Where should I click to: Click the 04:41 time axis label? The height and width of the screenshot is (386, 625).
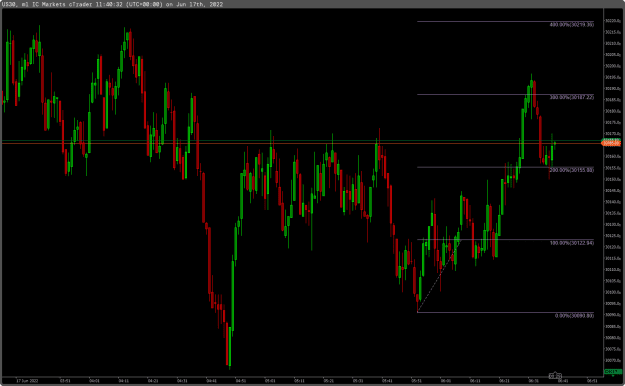click(x=212, y=381)
